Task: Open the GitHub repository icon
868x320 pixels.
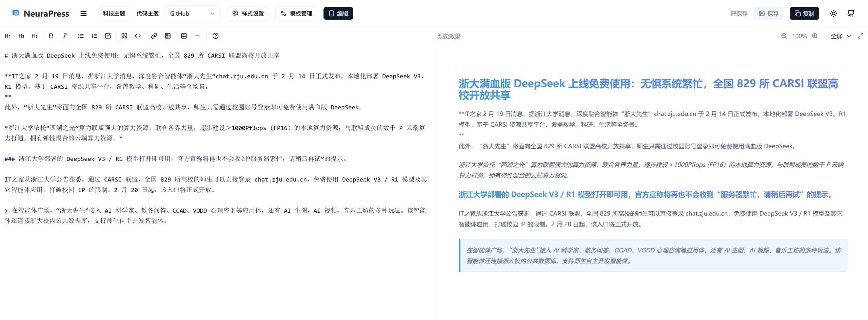Action: pyautogui.click(x=851, y=14)
